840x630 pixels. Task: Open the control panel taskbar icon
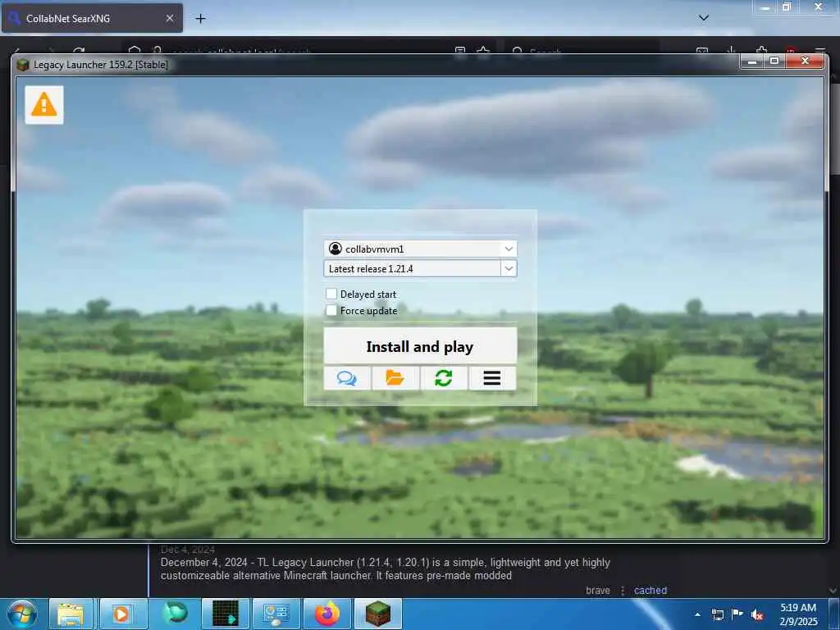click(276, 614)
